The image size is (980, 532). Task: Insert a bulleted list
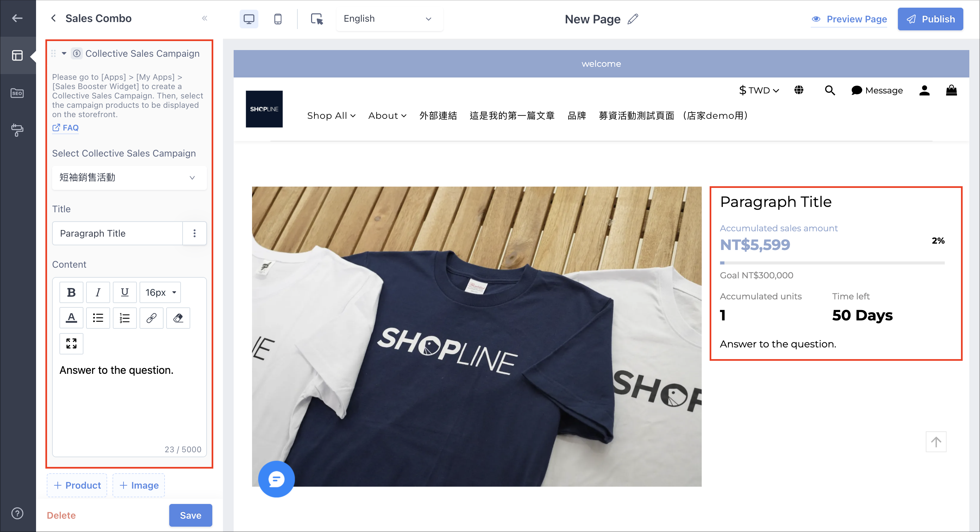point(98,317)
